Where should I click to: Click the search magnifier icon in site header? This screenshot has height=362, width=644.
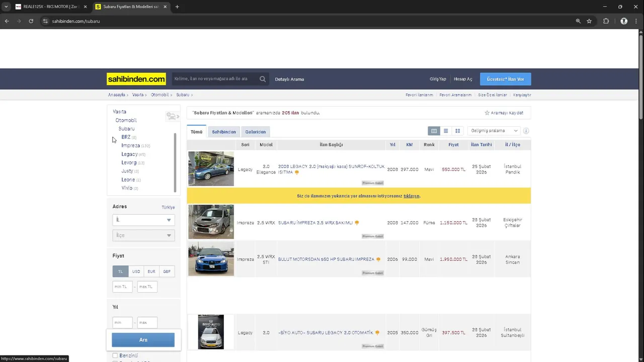[x=263, y=79]
